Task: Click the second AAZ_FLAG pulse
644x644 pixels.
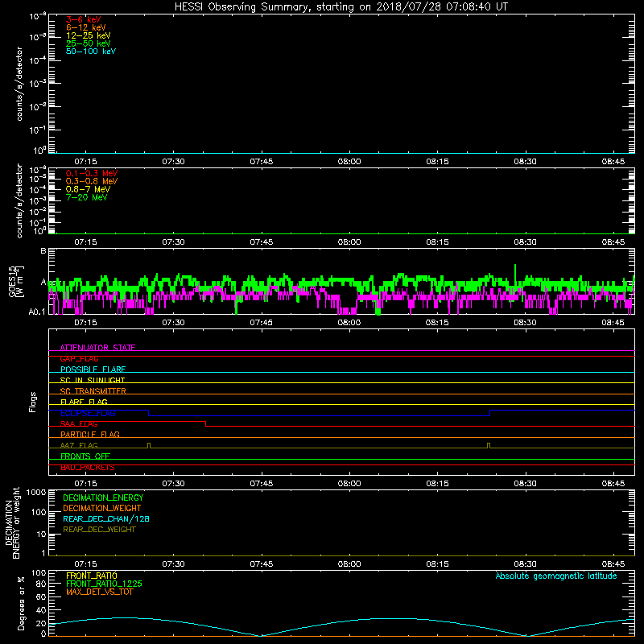Action: (489, 445)
